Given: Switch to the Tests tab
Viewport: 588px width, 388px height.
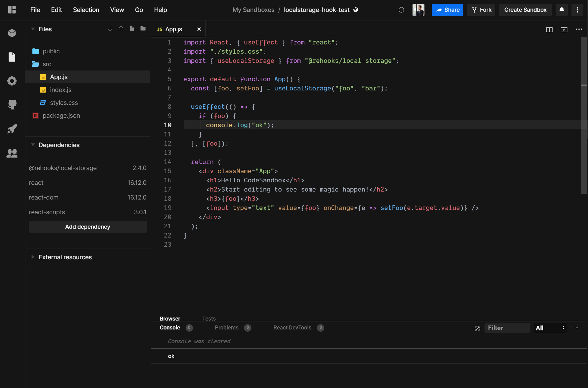Looking at the screenshot, I should 209,318.
